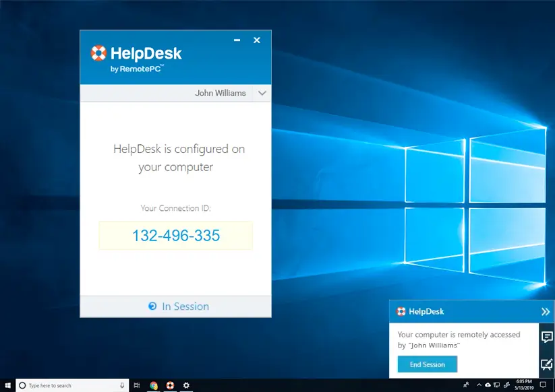Click the OneDrive cloud icon in the system tray

[x=488, y=385]
